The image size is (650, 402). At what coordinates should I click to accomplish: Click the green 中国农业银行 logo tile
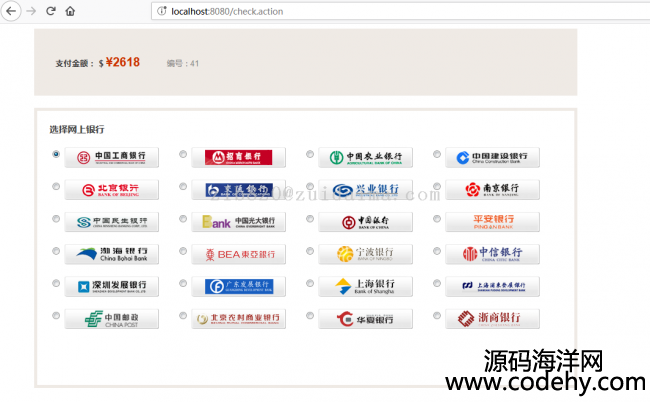365,157
